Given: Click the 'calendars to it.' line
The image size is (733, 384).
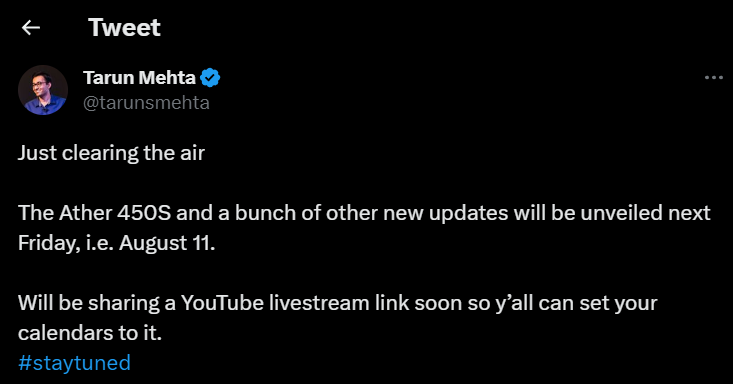Looking at the screenshot, I should pyautogui.click(x=90, y=333).
